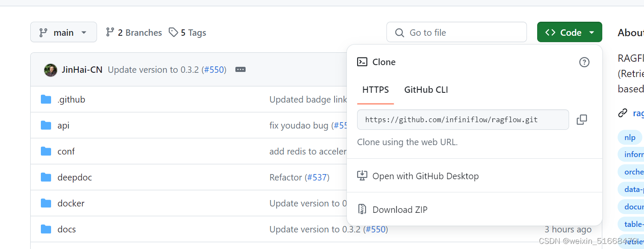Open the nlp topic tag
Viewport: 644px width, 249px height.
click(x=630, y=137)
